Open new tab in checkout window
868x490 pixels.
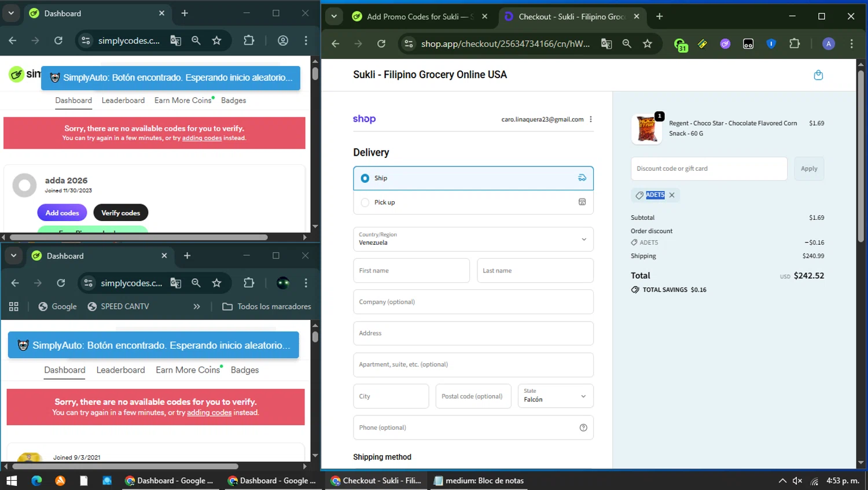pos(659,16)
